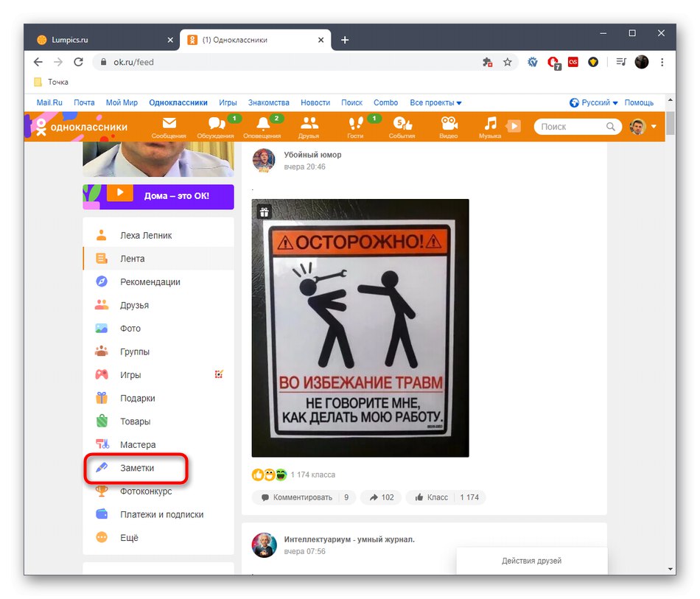Click the yellow shield extension icon
Screen dimensions: 700x599
pos(593,62)
